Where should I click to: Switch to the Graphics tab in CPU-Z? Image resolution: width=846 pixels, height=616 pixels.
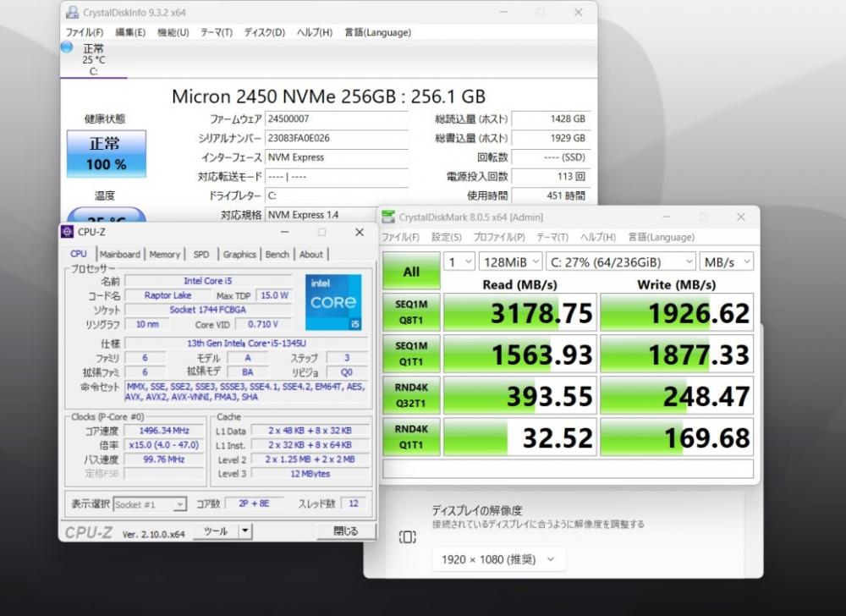tap(239, 254)
